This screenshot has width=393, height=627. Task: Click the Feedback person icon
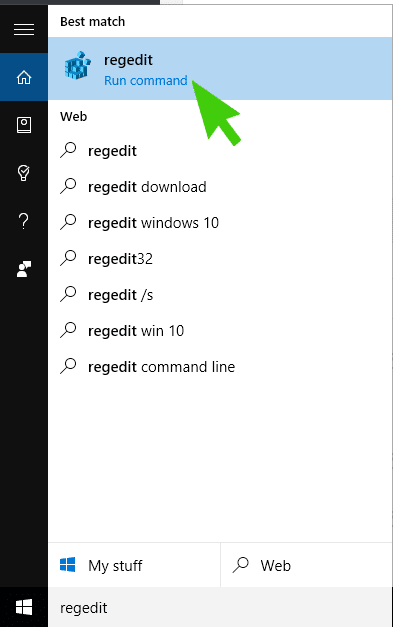point(24,269)
